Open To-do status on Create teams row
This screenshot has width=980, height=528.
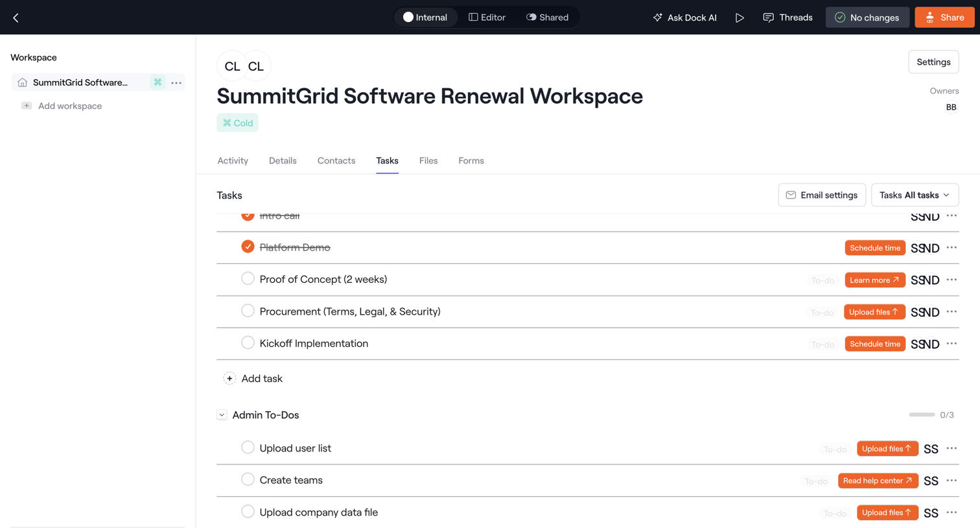click(x=816, y=481)
